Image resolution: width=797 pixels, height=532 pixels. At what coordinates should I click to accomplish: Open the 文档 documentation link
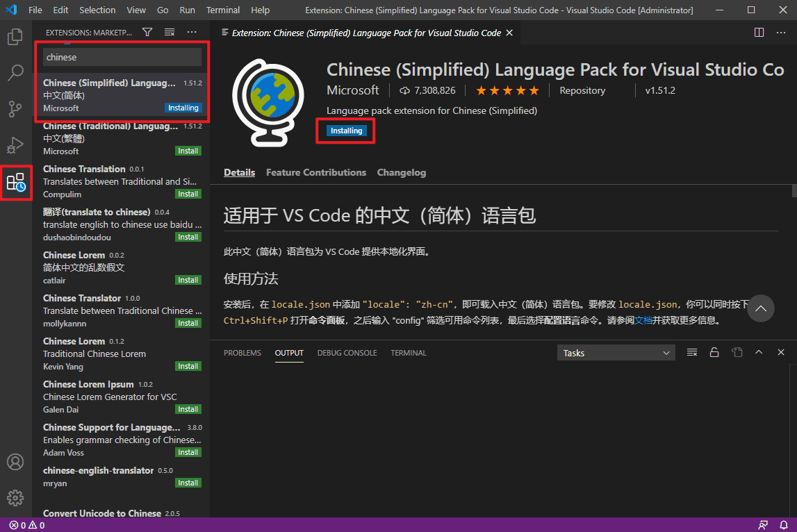click(x=643, y=321)
